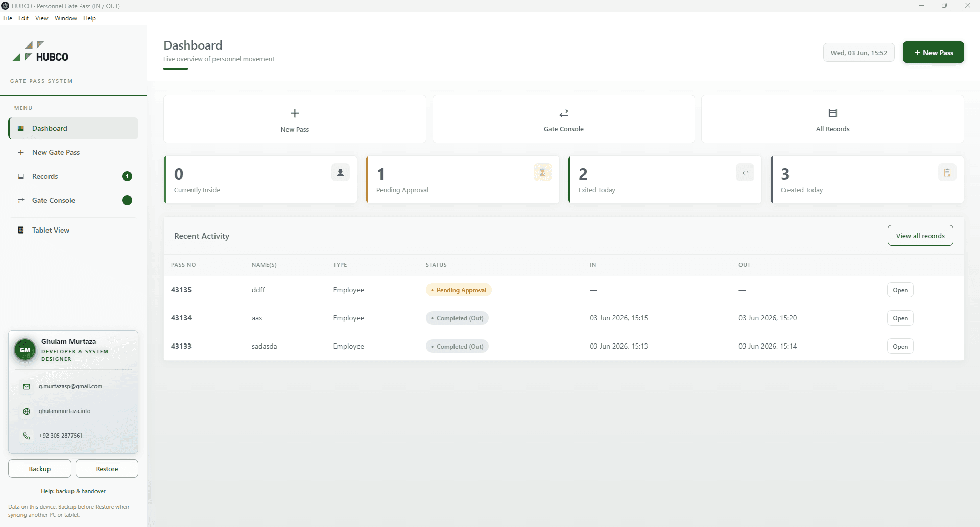Open the Gate Console quick action card
The image size is (980, 527).
564,119
